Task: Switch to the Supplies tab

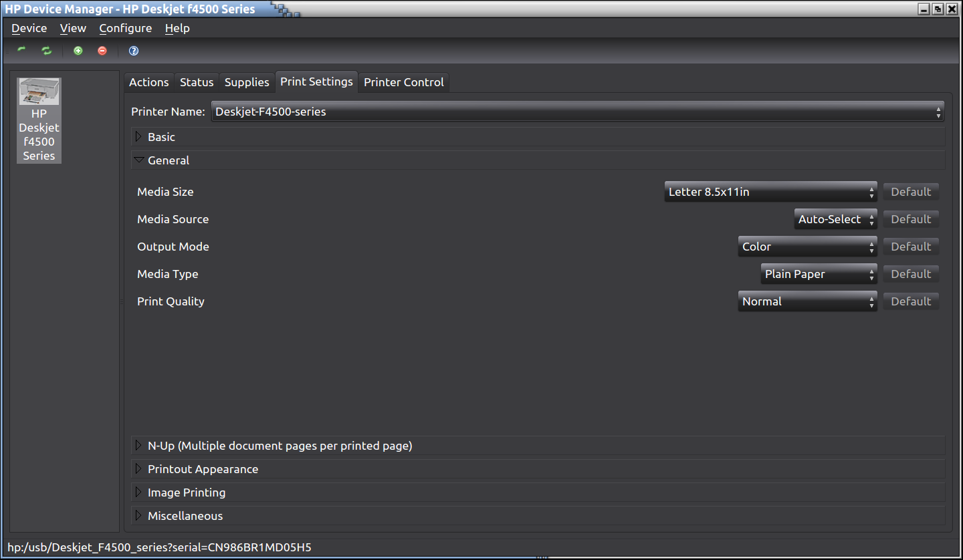Action: point(247,82)
